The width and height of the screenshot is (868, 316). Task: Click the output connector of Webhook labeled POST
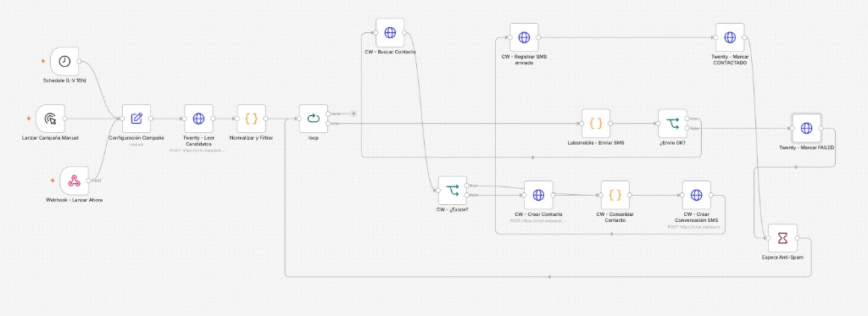coord(89,180)
